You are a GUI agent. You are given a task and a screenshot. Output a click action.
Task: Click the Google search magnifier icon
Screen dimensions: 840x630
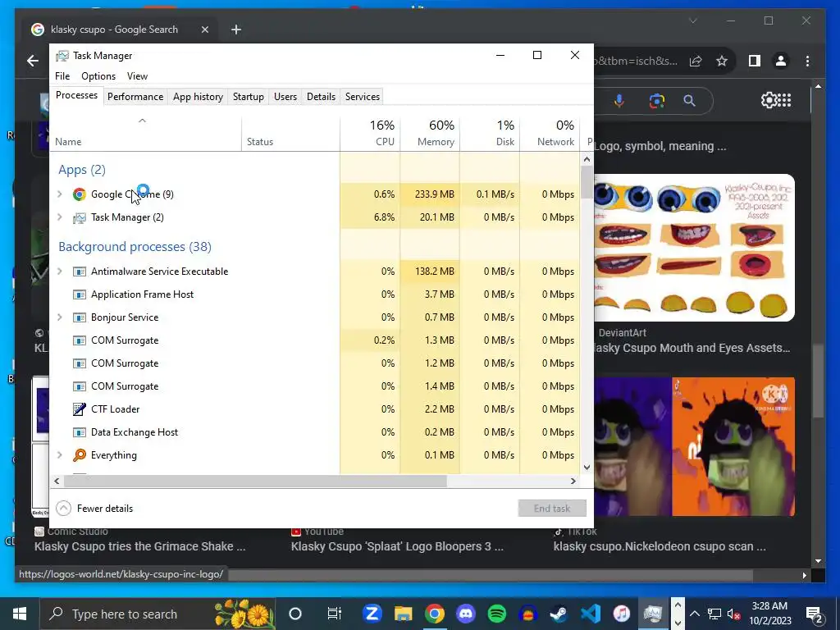(x=689, y=100)
